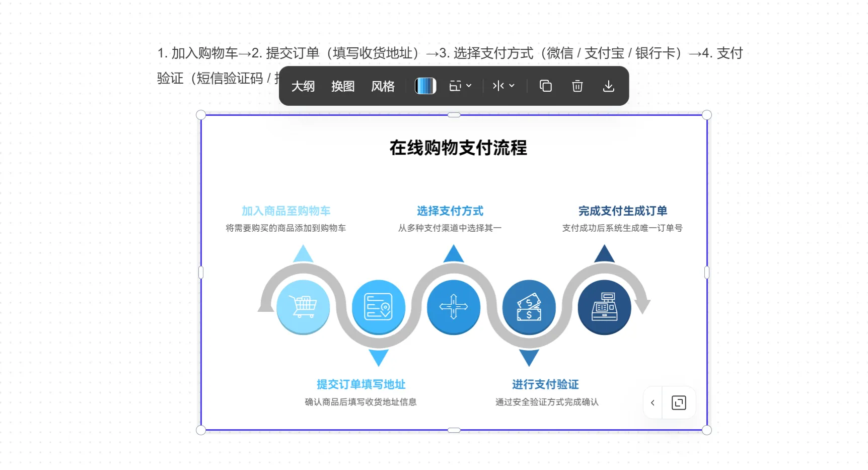The image size is (868, 470).
Task: Click the 风格 style button
Action: coord(383,87)
